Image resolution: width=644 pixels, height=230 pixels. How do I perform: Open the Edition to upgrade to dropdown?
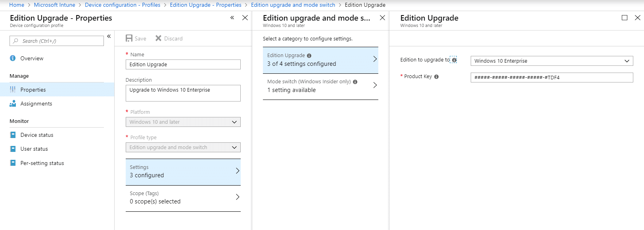click(552, 61)
